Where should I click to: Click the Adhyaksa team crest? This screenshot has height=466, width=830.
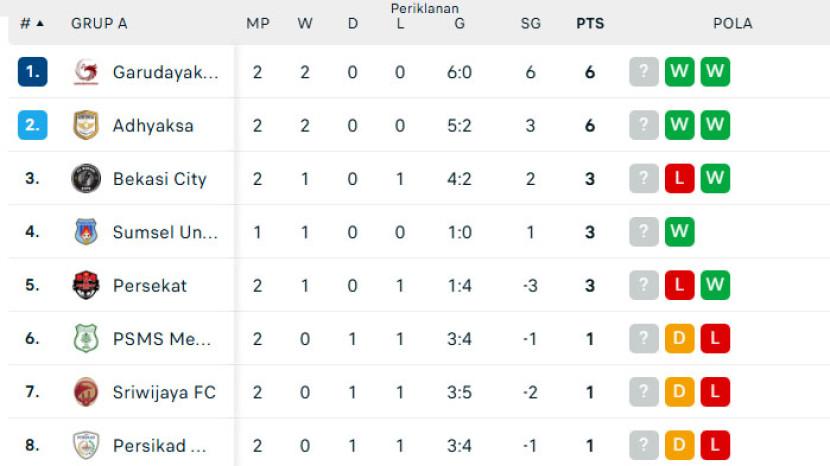point(86,125)
